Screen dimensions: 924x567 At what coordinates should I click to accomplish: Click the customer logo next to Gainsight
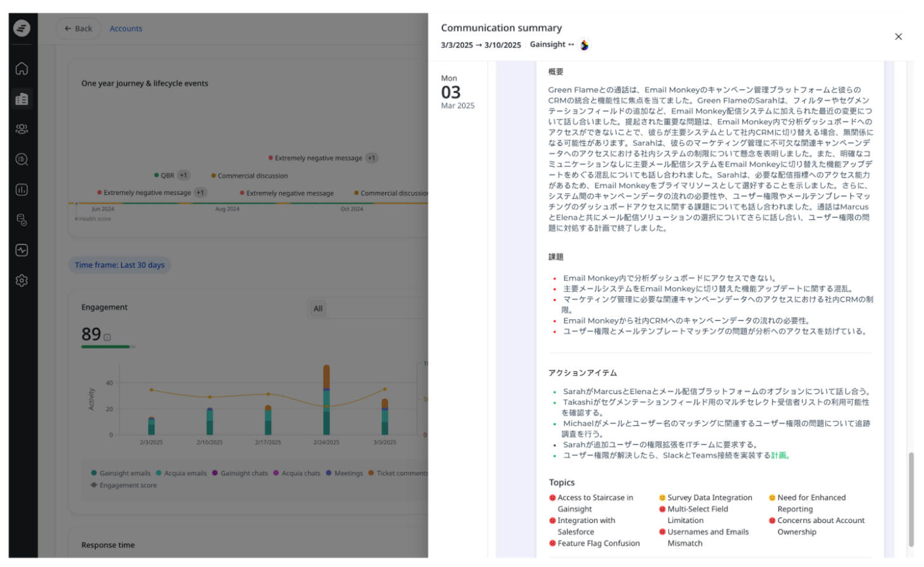coord(585,45)
